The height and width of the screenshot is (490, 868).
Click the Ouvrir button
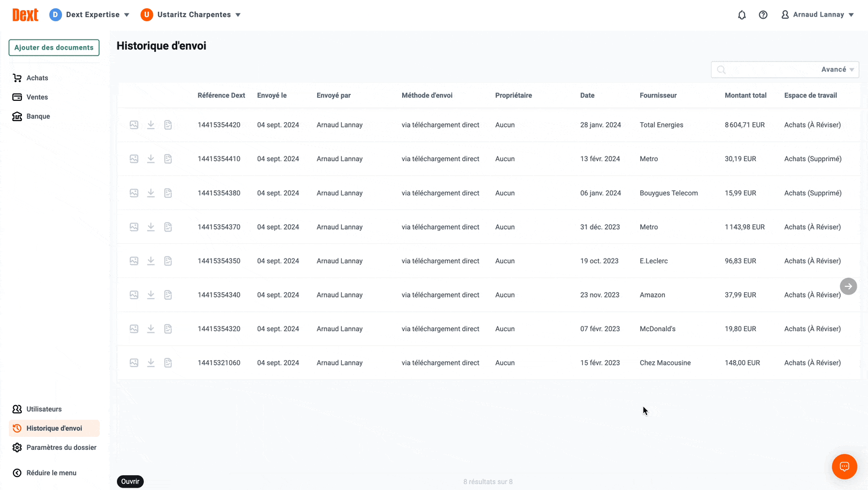[130, 482]
